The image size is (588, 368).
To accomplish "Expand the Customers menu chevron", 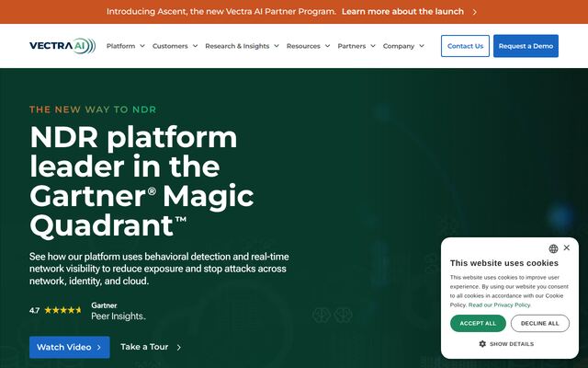I will 196,46.
